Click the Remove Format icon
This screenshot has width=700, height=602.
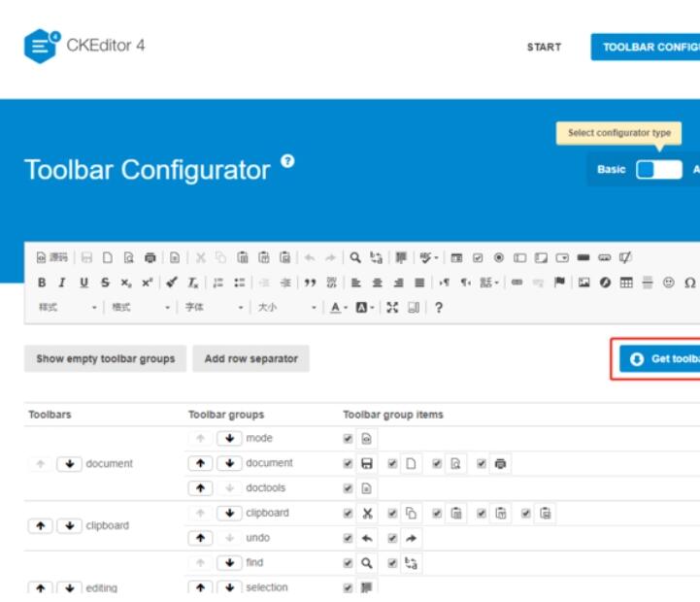[193, 283]
